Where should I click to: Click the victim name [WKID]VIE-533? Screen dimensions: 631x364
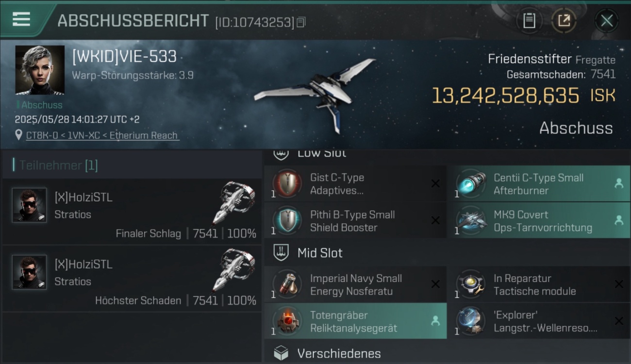[x=124, y=57]
